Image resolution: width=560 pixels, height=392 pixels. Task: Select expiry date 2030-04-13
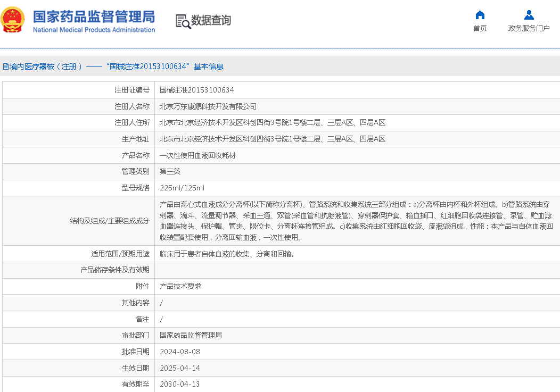[180, 384]
